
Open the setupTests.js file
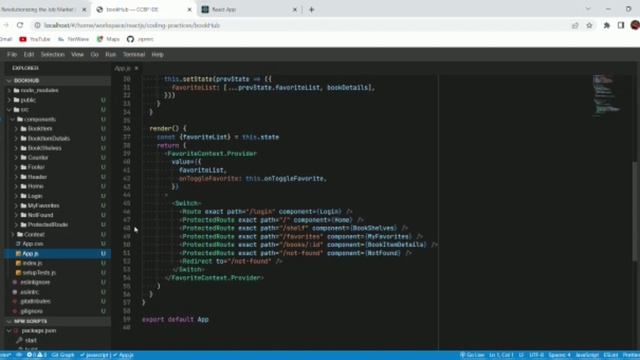tap(57, 273)
